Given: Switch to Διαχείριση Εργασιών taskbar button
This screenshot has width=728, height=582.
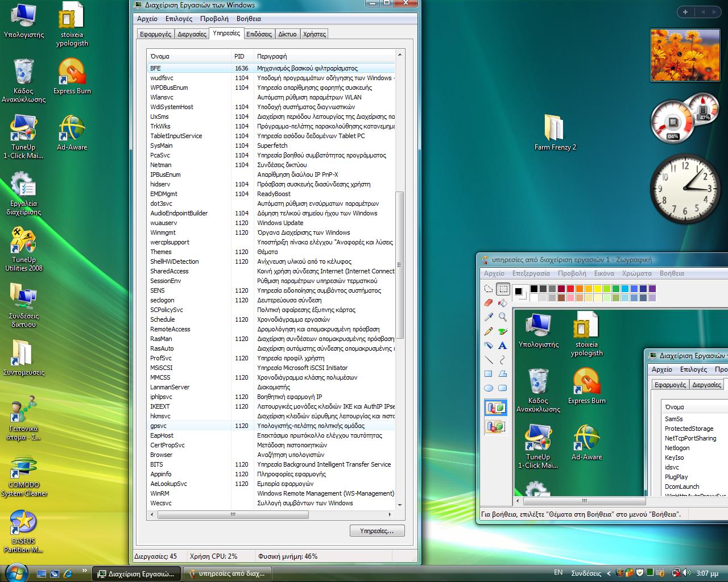Looking at the screenshot, I should (x=136, y=573).
